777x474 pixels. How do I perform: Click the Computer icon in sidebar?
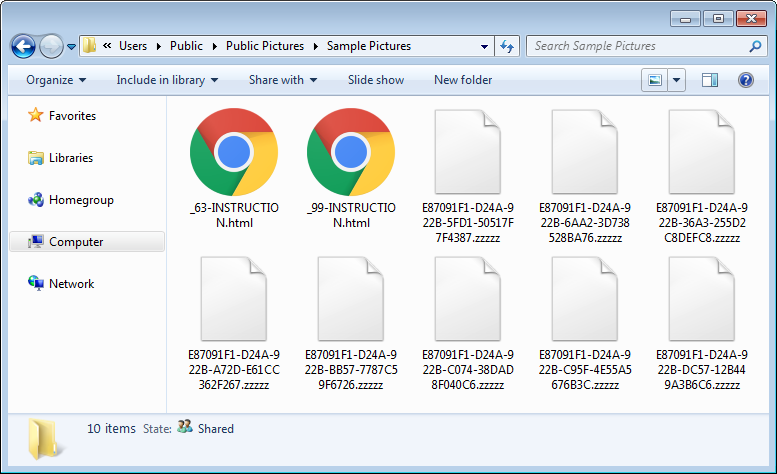point(35,242)
